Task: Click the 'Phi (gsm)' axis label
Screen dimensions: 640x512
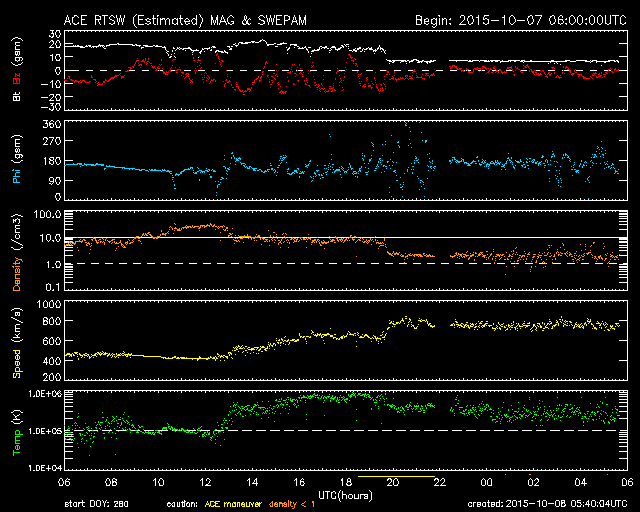Action: pos(17,159)
